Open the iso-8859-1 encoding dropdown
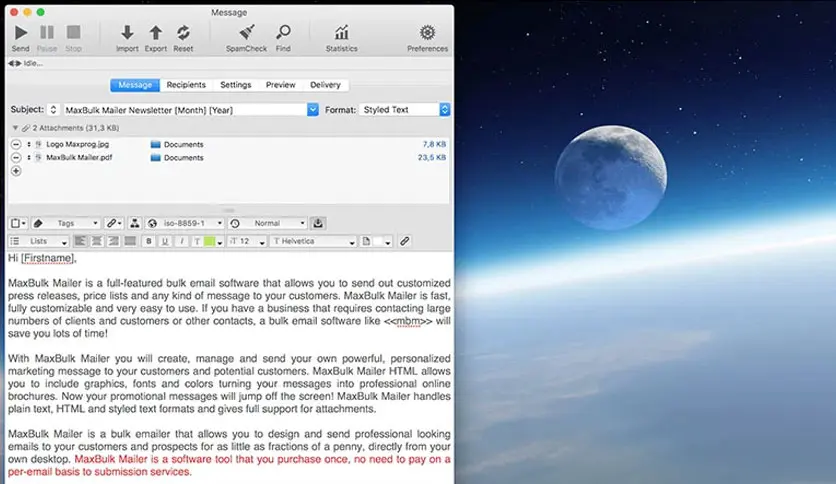 coord(184,223)
